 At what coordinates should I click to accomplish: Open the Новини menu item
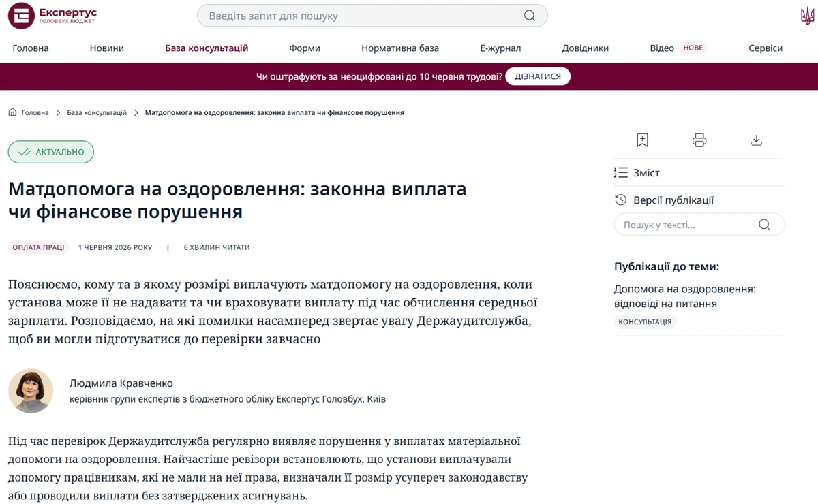coord(107,48)
